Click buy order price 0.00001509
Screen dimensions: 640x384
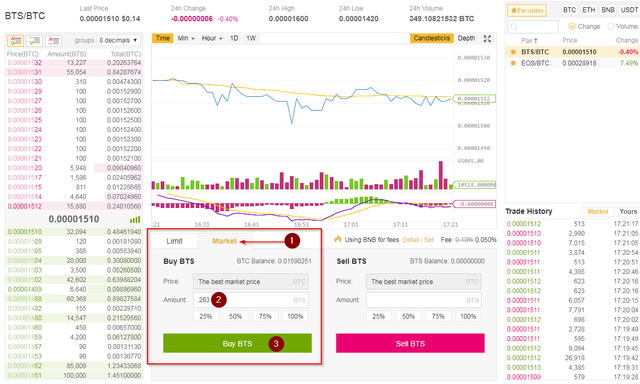[24, 241]
